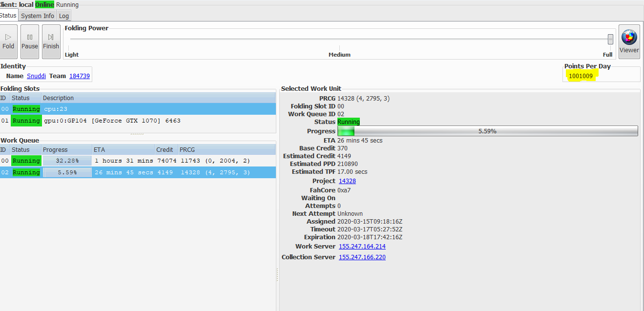
Task: Click the Folding Power slider handle
Action: coord(610,39)
